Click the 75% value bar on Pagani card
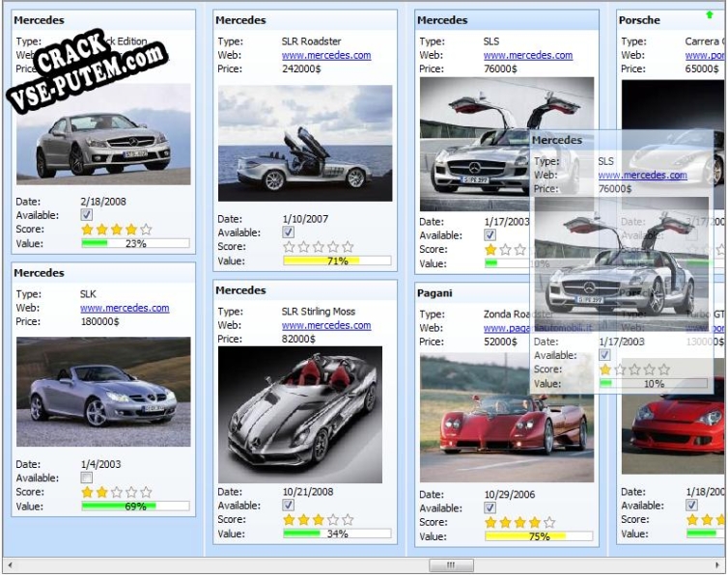Image resolution: width=728 pixels, height=575 pixels. pos(539,536)
